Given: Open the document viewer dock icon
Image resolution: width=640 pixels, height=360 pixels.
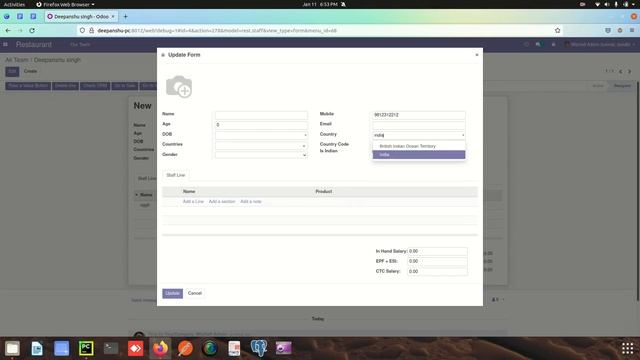Looking at the screenshot, I should coord(234,348).
